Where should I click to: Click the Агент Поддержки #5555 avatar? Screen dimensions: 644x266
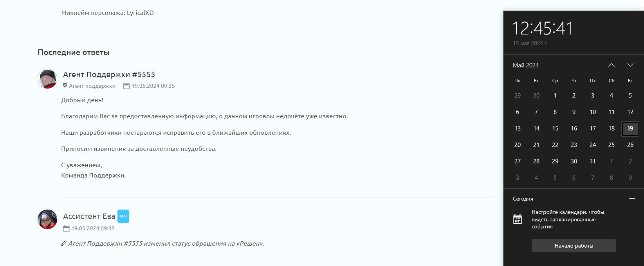pos(47,79)
